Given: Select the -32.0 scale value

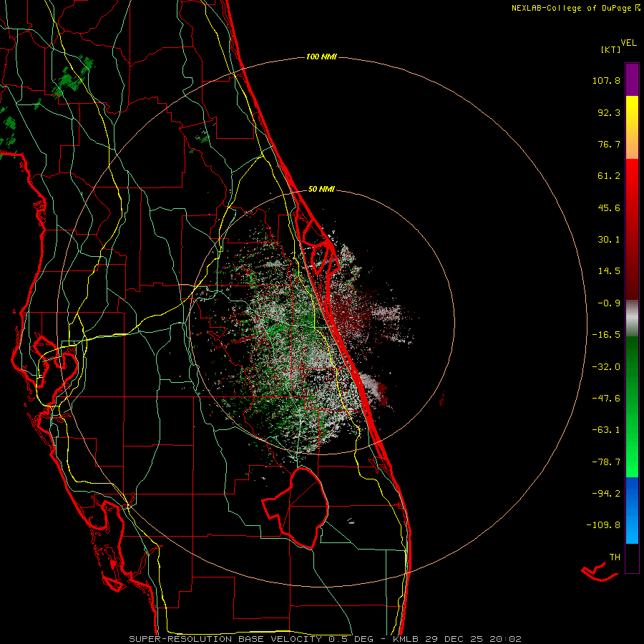Looking at the screenshot, I should [606, 367].
